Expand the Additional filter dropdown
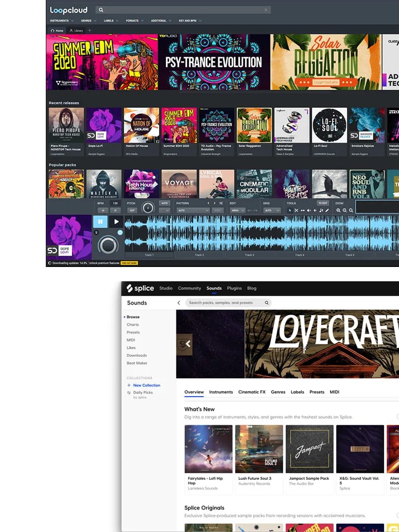 point(161,21)
